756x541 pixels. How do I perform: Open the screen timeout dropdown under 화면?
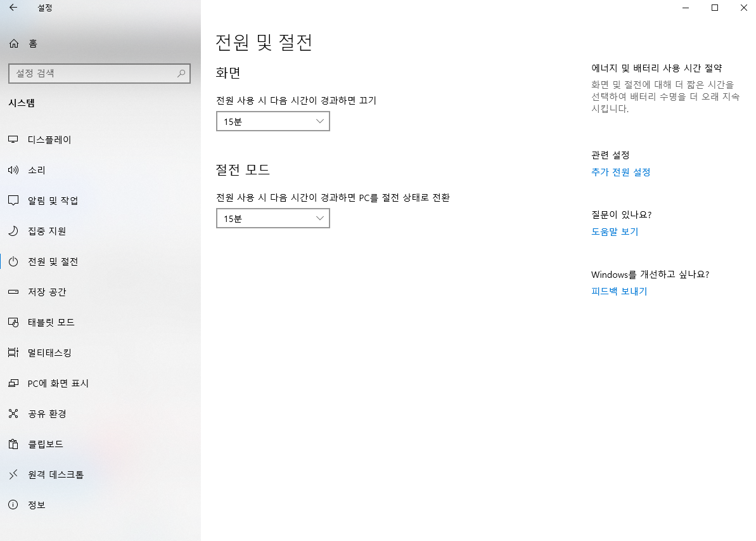coord(272,121)
